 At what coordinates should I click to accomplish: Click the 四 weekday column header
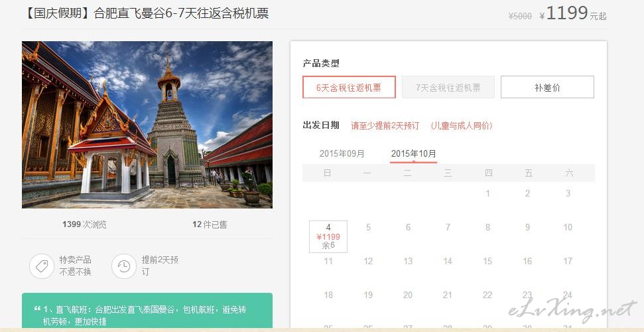488,173
